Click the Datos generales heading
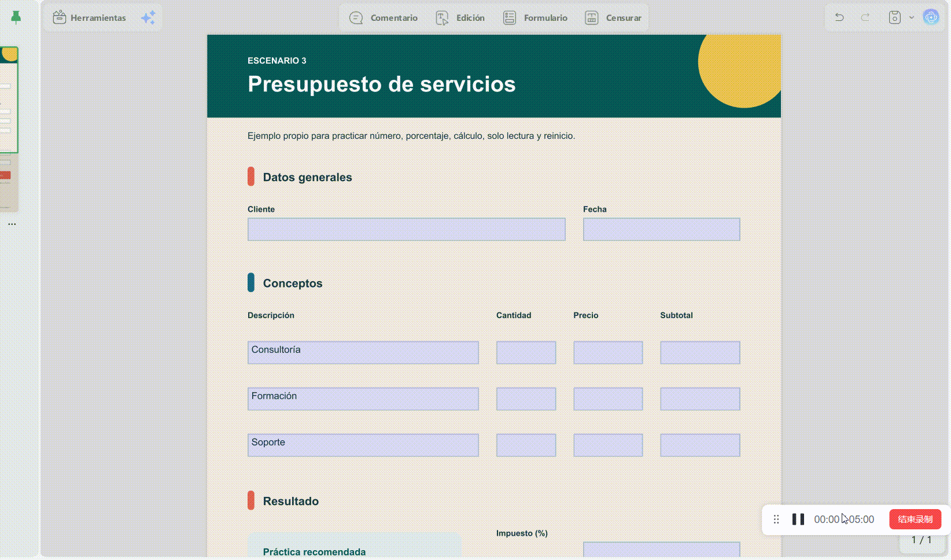Screen dimensions: 951x560 pos(308,178)
